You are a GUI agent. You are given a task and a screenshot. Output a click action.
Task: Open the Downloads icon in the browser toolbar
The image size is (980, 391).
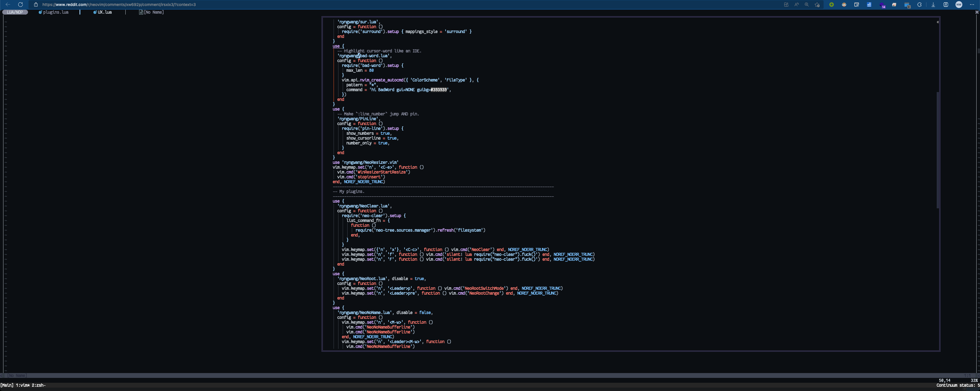click(933, 5)
